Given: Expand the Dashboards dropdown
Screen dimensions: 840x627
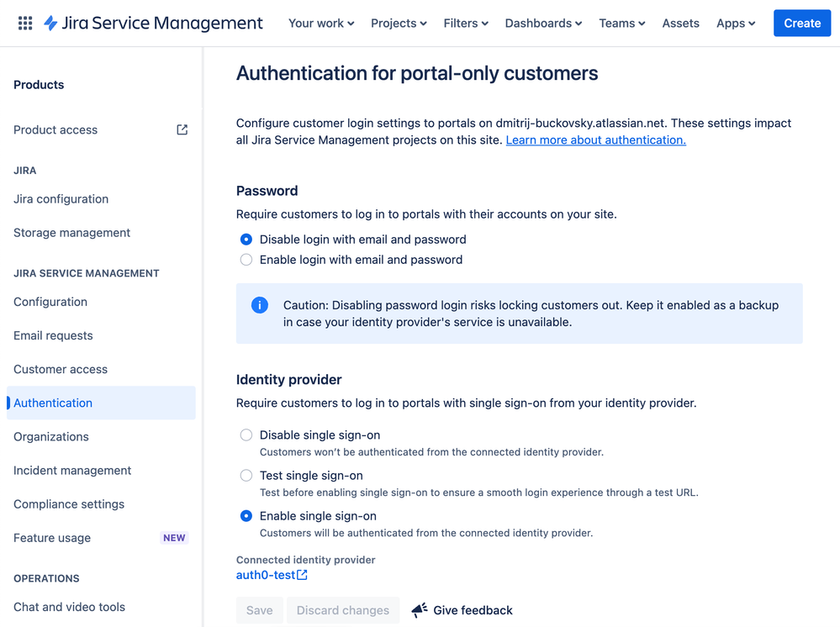Looking at the screenshot, I should click(543, 23).
